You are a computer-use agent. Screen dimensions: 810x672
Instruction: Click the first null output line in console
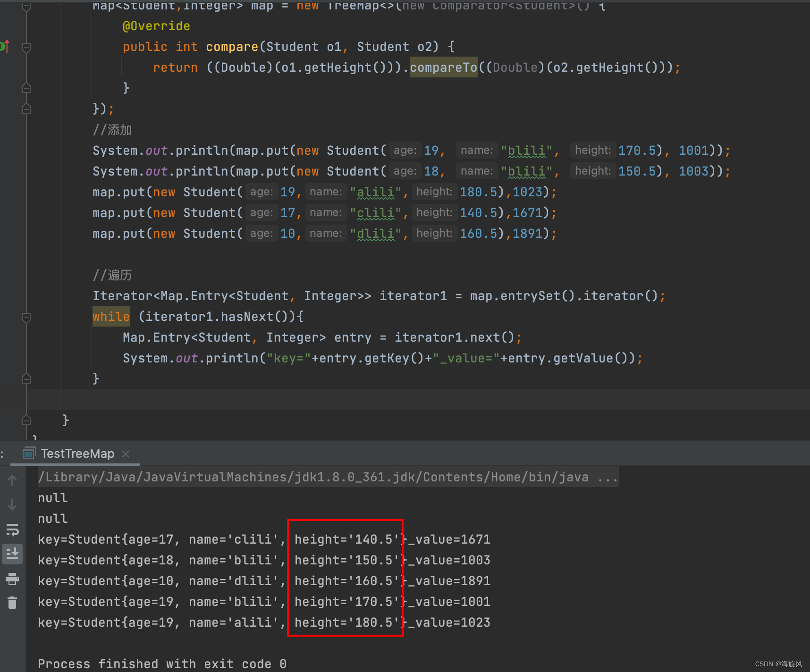pyautogui.click(x=52, y=498)
